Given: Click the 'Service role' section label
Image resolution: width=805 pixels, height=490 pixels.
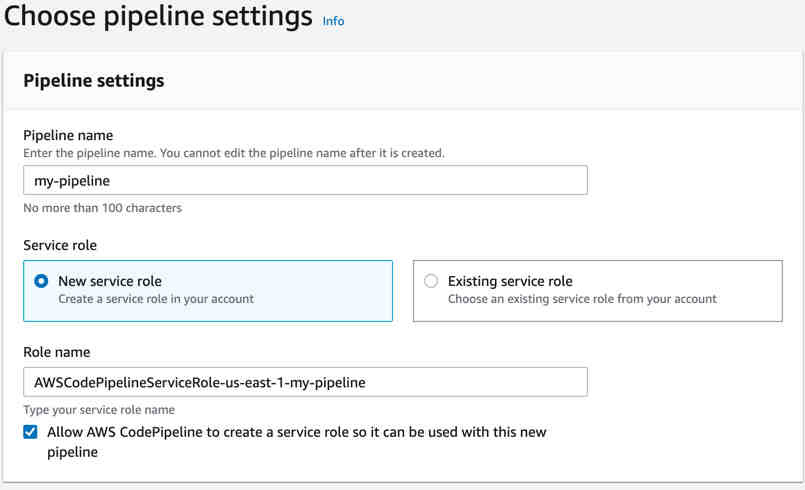Looking at the screenshot, I should [x=60, y=244].
